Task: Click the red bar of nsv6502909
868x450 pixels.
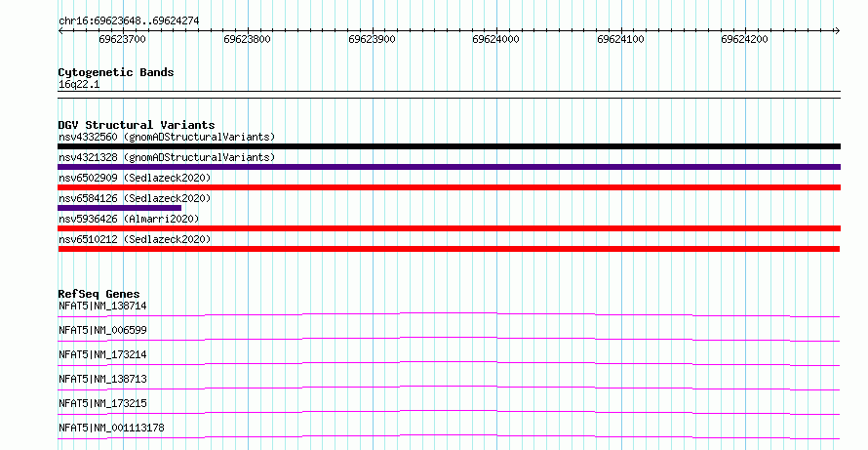Action: click(449, 187)
